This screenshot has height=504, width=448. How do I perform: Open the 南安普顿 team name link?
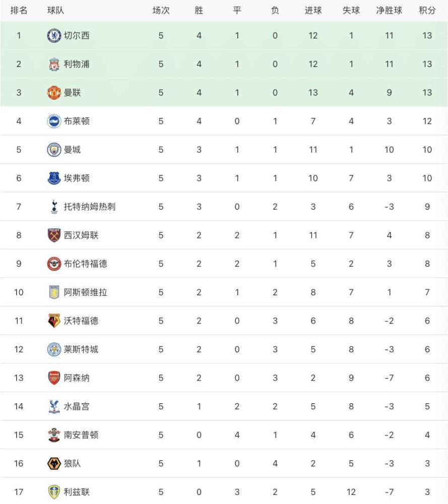(x=81, y=434)
